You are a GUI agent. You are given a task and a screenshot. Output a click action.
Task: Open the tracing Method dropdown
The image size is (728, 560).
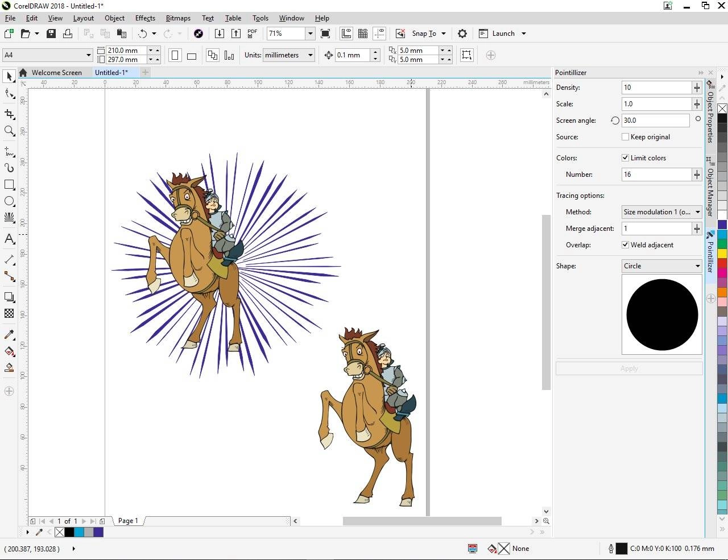pyautogui.click(x=662, y=212)
